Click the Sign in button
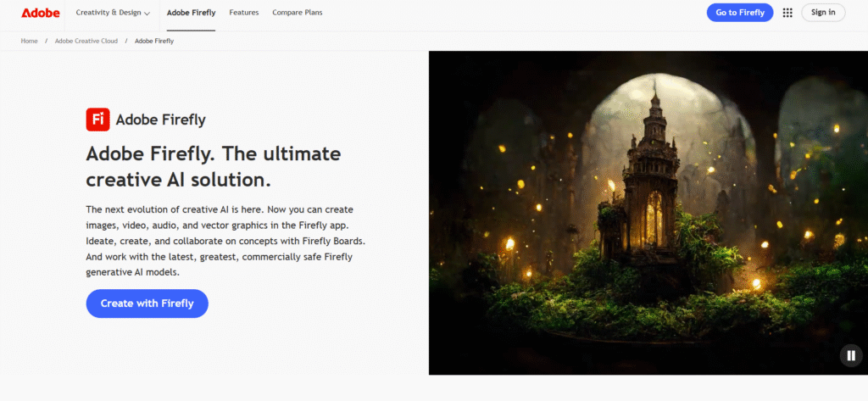The width and height of the screenshot is (868, 401). tap(823, 13)
